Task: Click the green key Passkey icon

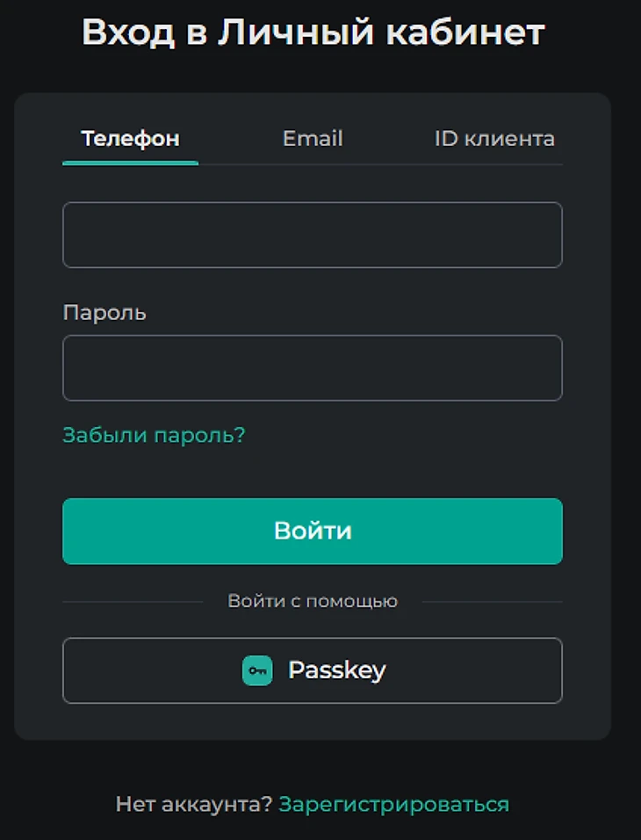Action: tap(257, 670)
